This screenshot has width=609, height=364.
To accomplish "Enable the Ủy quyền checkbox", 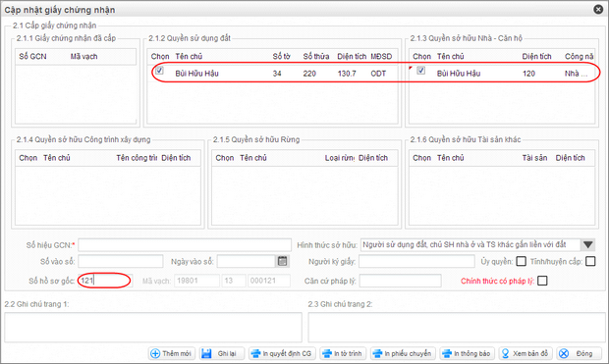I will point(521,261).
